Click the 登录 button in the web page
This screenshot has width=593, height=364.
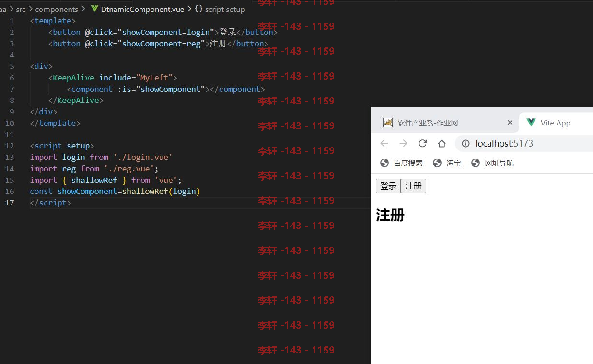[388, 186]
